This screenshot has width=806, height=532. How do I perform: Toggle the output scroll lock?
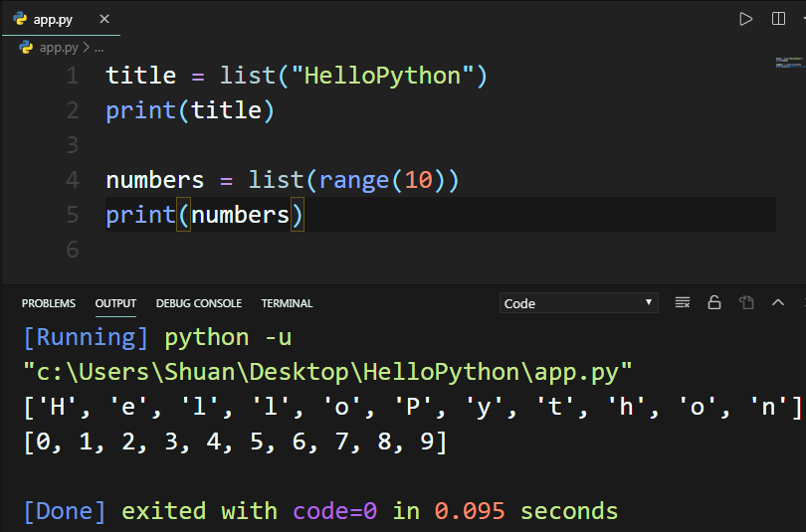point(713,303)
